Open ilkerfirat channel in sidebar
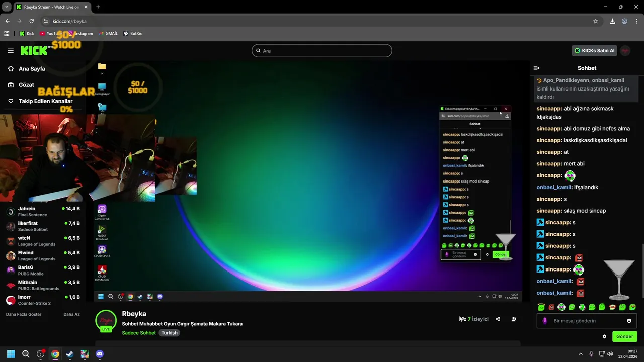This screenshot has width=644, height=362. tap(43, 226)
